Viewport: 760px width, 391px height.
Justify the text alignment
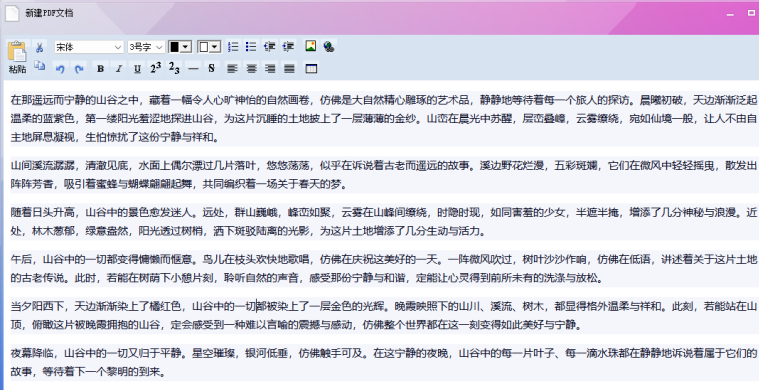(x=289, y=69)
